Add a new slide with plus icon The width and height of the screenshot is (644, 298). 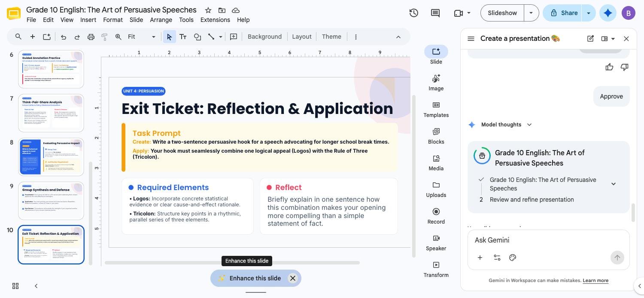[x=32, y=37]
